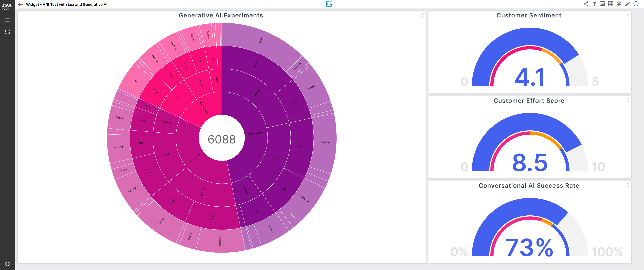
Task: Click the add widget chart icon
Action: pos(329,4)
